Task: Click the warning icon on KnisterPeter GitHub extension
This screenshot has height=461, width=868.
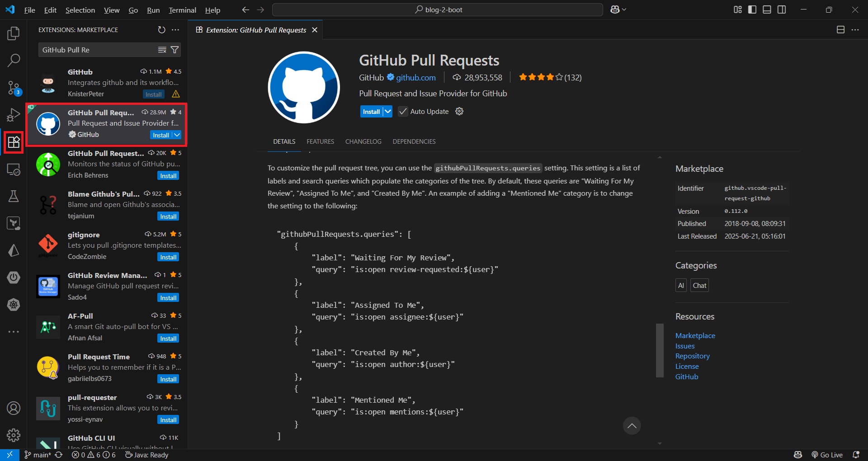Action: click(x=176, y=94)
